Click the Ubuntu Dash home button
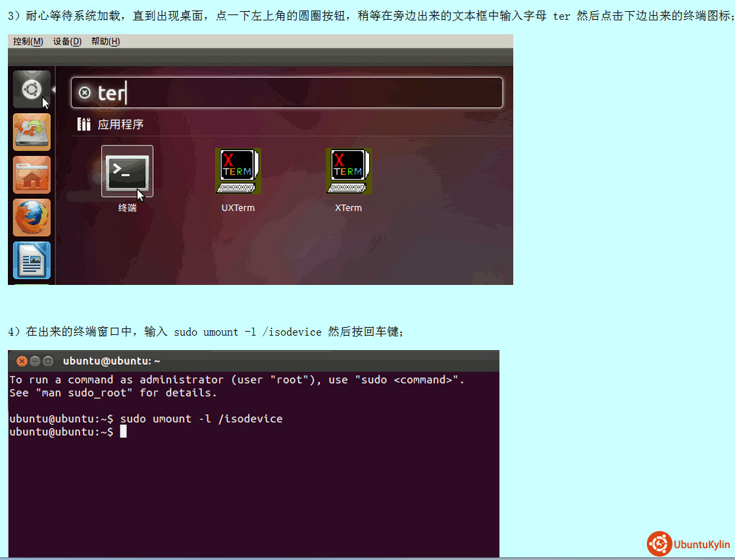Image resolution: width=735 pixels, height=560 pixels. pos(32,89)
